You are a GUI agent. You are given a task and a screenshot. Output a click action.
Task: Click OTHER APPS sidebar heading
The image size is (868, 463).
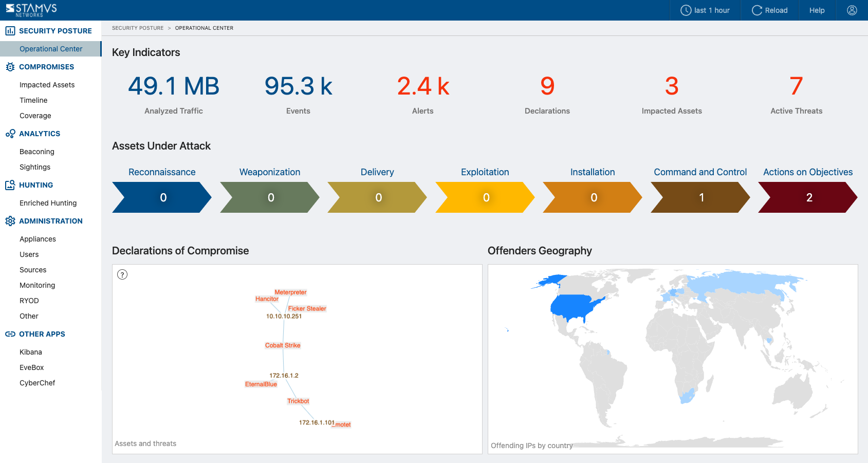[42, 334]
